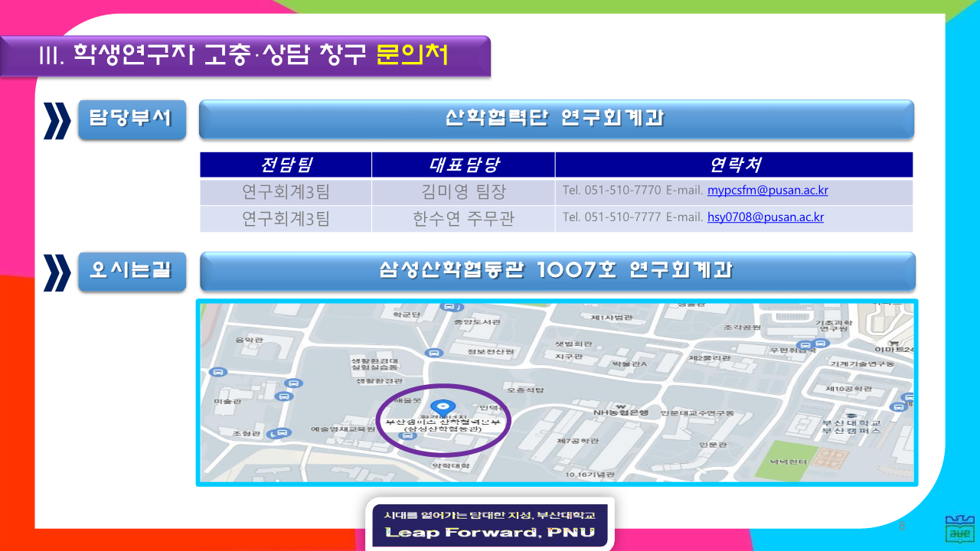980x551 pixels.
Task: Click the 이마트24 store icon on the map
Action: 893,342
